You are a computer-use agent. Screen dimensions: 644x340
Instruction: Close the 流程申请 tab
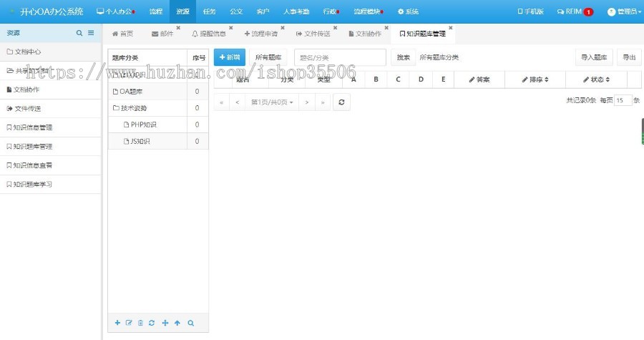tap(283, 28)
